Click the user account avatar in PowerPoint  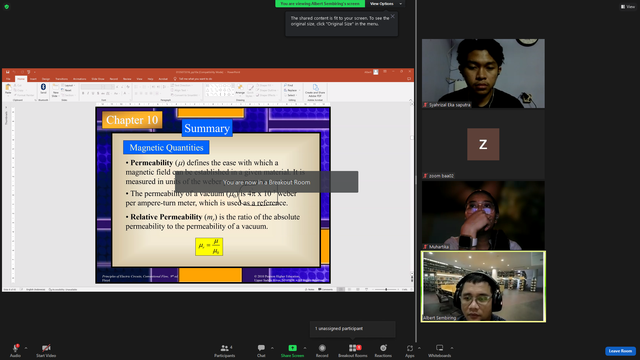tap(376, 72)
